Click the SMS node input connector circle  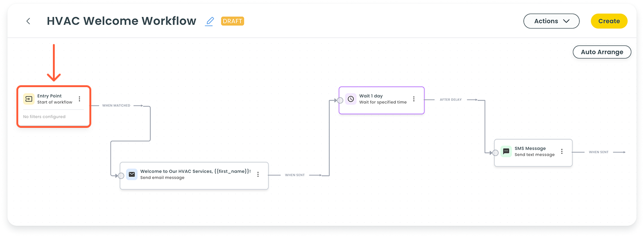(x=495, y=152)
